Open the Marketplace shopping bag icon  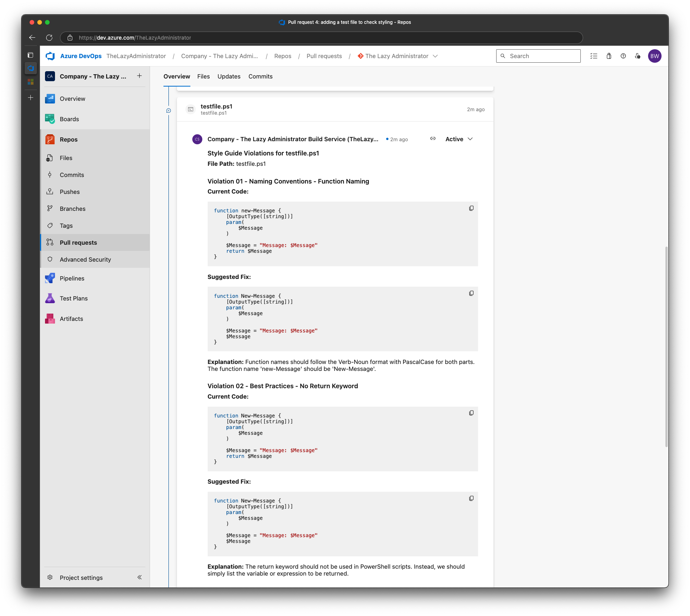coord(609,56)
